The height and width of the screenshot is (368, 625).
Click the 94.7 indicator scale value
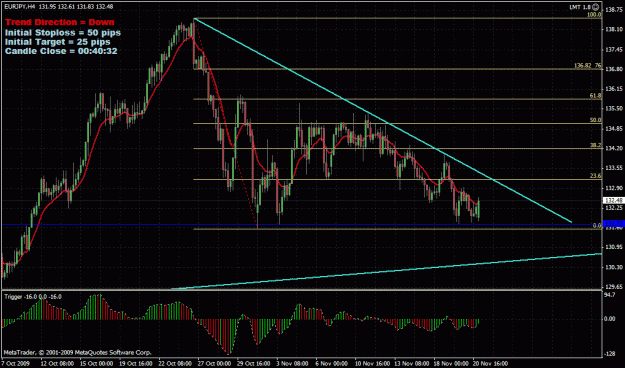coord(610,295)
